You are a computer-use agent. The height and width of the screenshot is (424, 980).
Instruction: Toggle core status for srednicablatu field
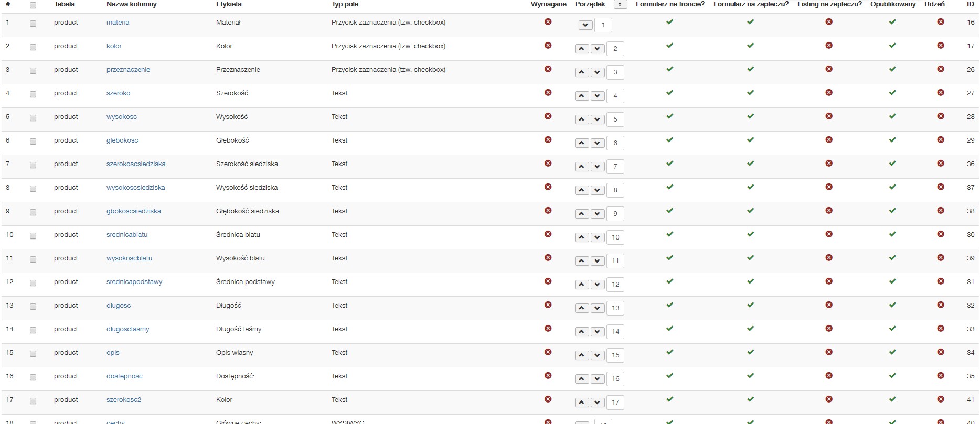pyautogui.click(x=941, y=234)
